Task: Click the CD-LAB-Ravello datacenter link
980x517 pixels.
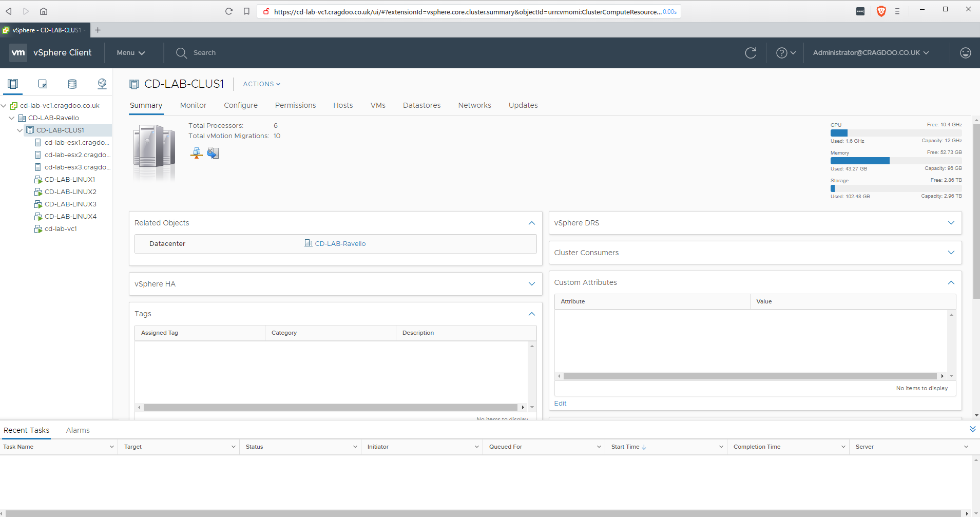Action: point(340,244)
